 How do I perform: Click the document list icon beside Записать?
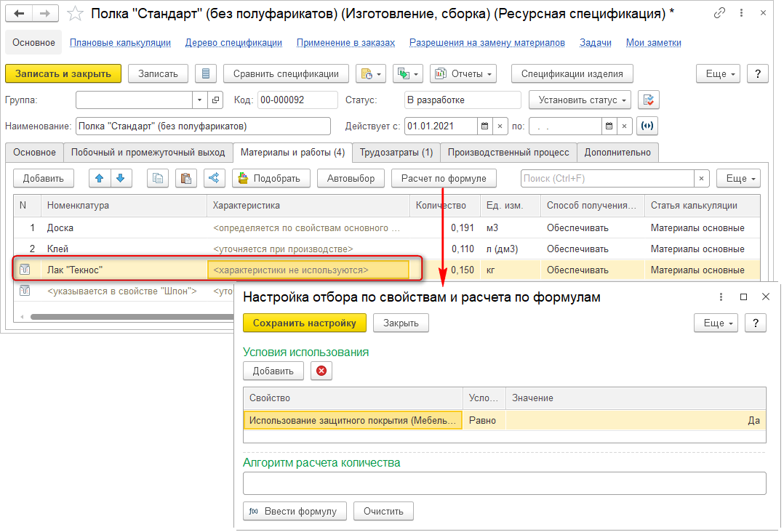206,73
